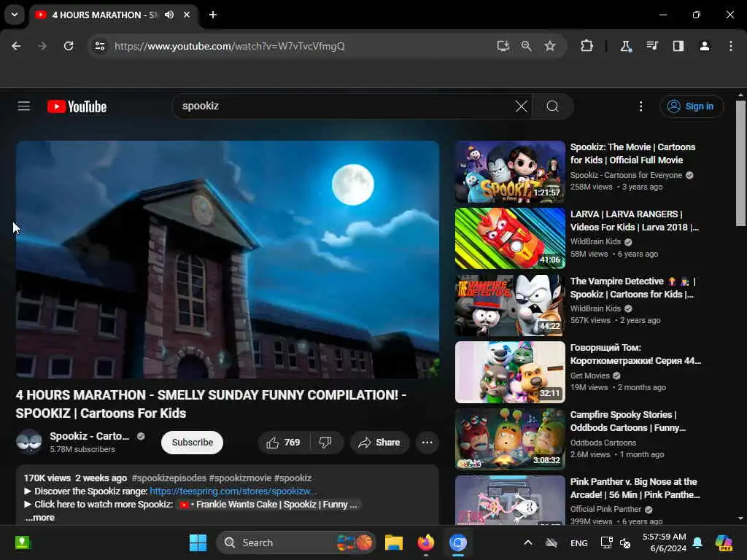Screen dimensions: 747x560
Task: Open the teespring.com store link
Action: click(x=233, y=491)
